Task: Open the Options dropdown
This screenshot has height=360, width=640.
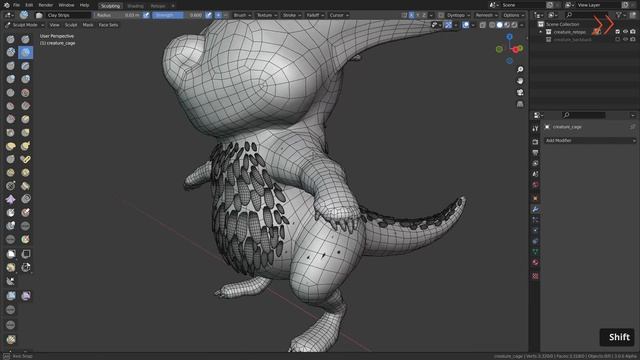Action: (x=513, y=15)
